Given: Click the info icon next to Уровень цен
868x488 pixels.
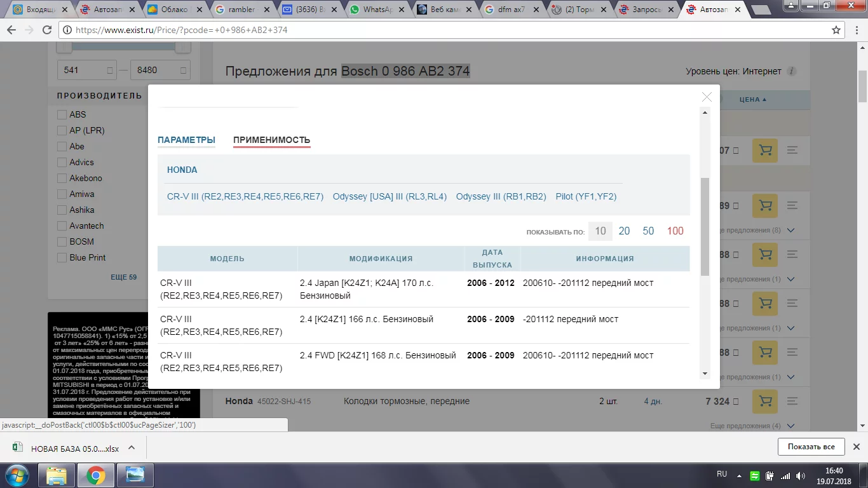Looking at the screenshot, I should [x=791, y=71].
